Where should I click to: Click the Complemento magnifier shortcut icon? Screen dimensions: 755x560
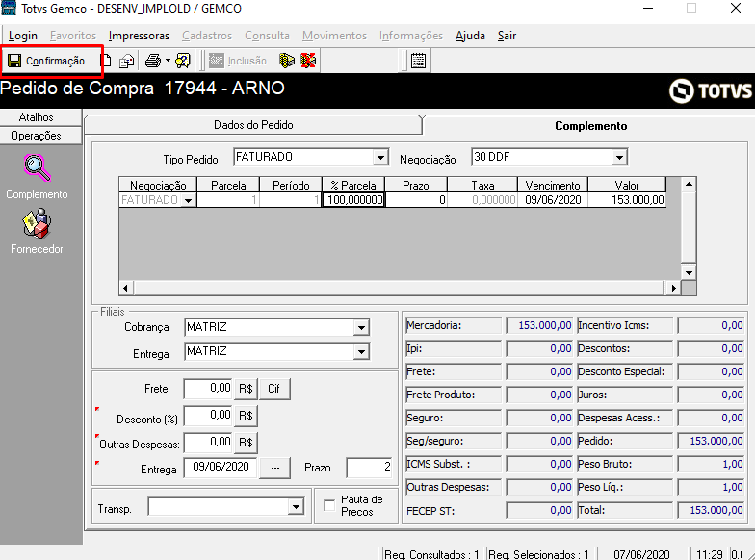point(37,167)
